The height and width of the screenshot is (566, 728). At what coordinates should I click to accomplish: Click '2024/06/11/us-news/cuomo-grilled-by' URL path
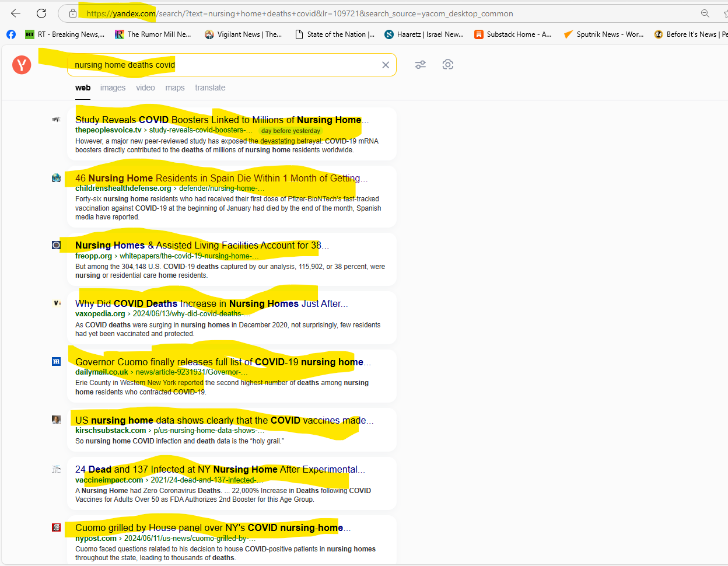[x=190, y=539]
